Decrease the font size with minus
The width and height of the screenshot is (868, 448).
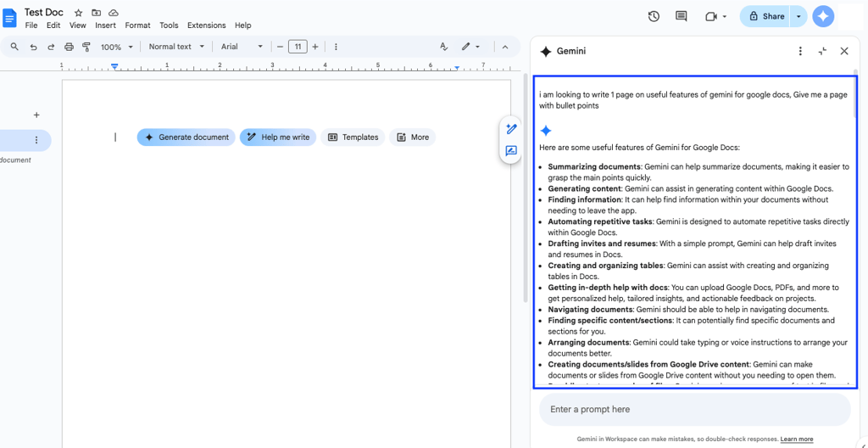pyautogui.click(x=280, y=48)
